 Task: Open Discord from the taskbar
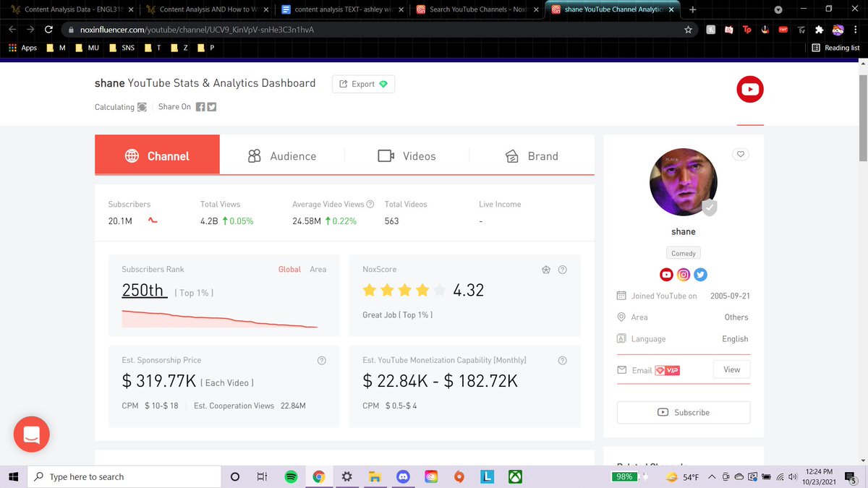coord(403,476)
